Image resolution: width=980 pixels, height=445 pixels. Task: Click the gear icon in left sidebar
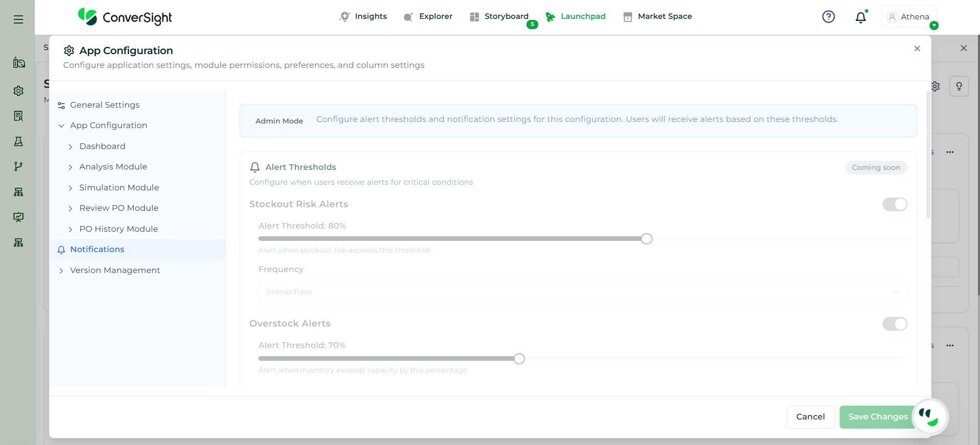pos(18,91)
